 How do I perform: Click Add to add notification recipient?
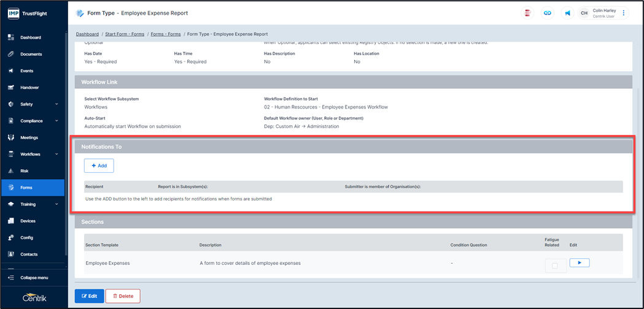pos(99,166)
